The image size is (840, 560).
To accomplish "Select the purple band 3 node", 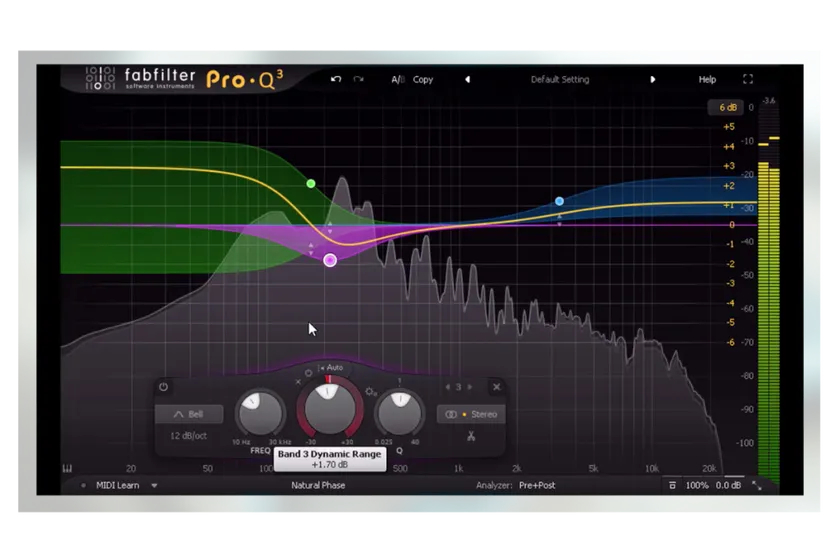I will tap(330, 260).
